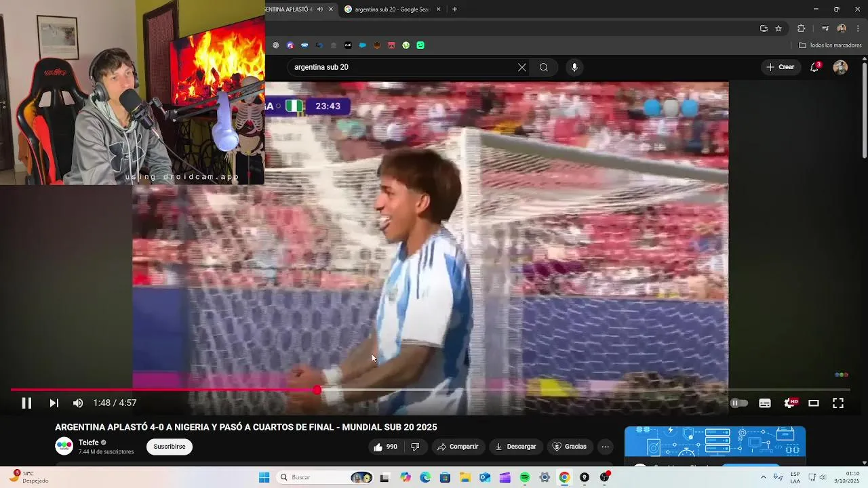Viewport: 868px width, 488px height.
Task: Open YouTube notifications bell
Action: click(x=814, y=67)
